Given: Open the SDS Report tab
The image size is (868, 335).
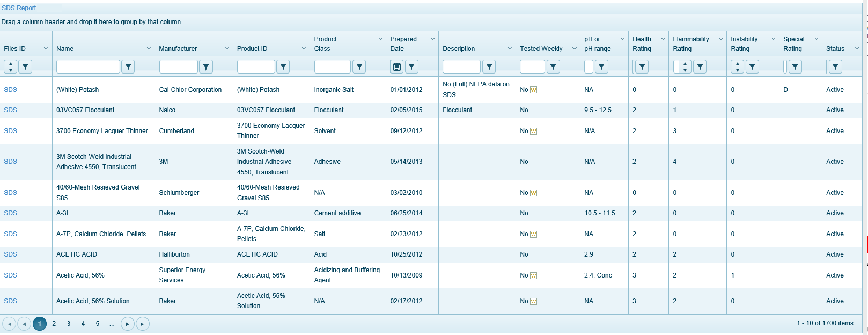Looking at the screenshot, I should [19, 8].
